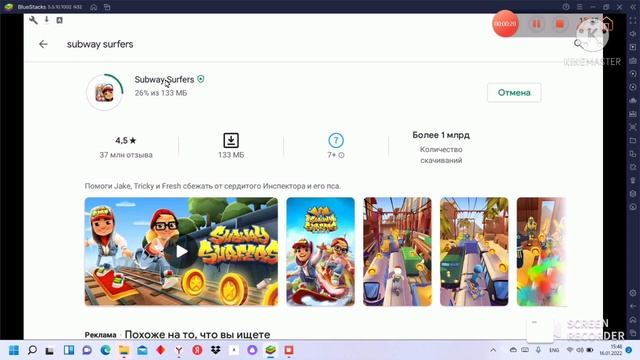Click the 'Более 1 млрд' downloads text

441,135
